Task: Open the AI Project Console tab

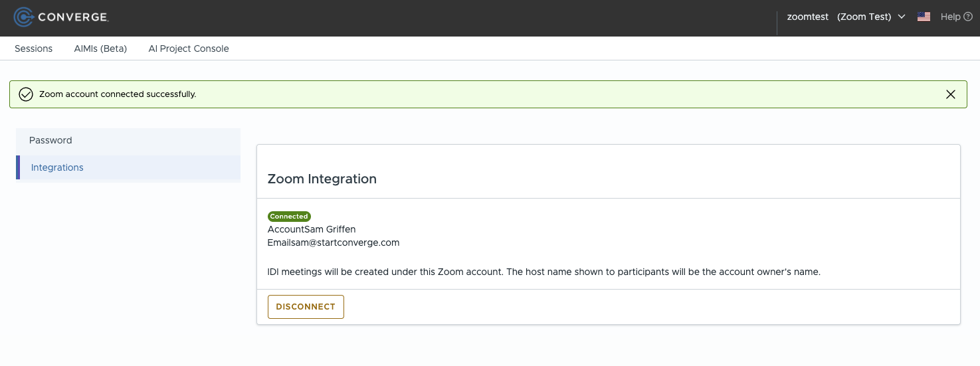Action: tap(189, 48)
